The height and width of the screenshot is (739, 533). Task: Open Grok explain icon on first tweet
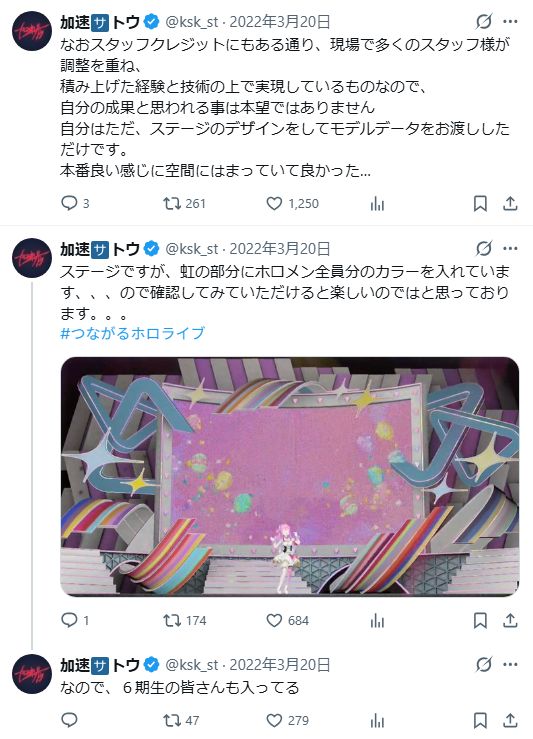(484, 22)
